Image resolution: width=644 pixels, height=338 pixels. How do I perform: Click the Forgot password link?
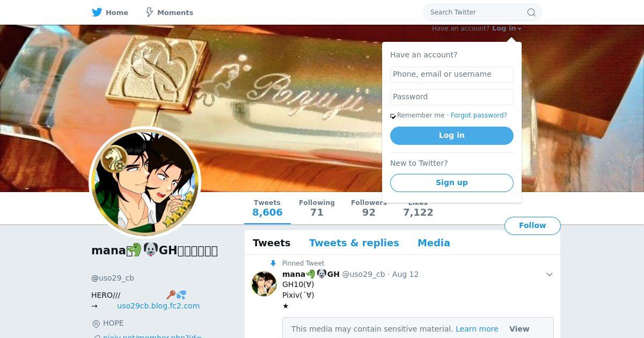pyautogui.click(x=479, y=115)
